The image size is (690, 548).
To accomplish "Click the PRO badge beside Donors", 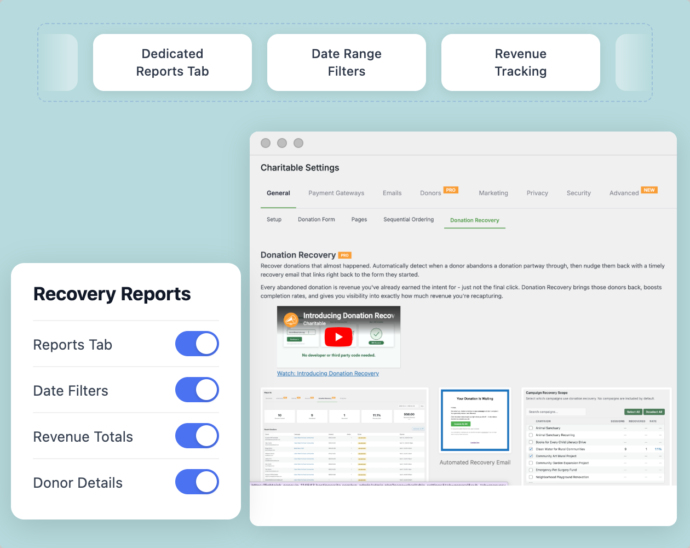I will 451,190.
